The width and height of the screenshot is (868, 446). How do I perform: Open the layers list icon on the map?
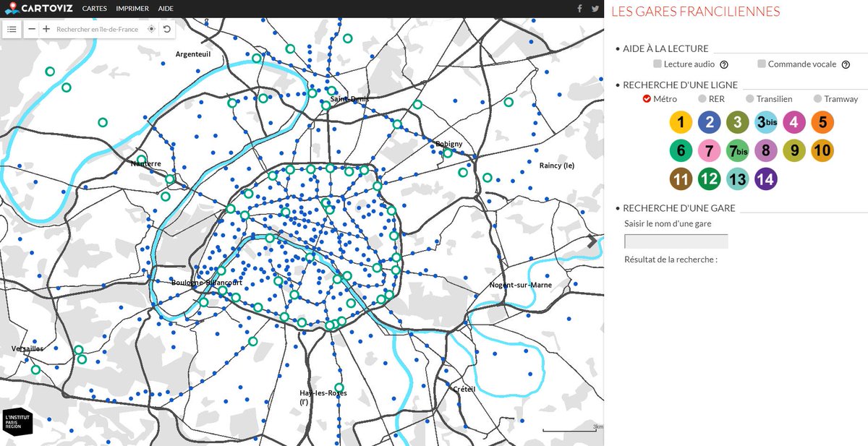click(x=12, y=29)
